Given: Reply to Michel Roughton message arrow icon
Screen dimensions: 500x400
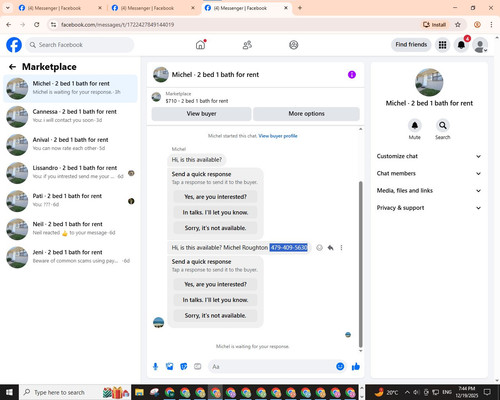Looking at the screenshot, I should (330, 248).
